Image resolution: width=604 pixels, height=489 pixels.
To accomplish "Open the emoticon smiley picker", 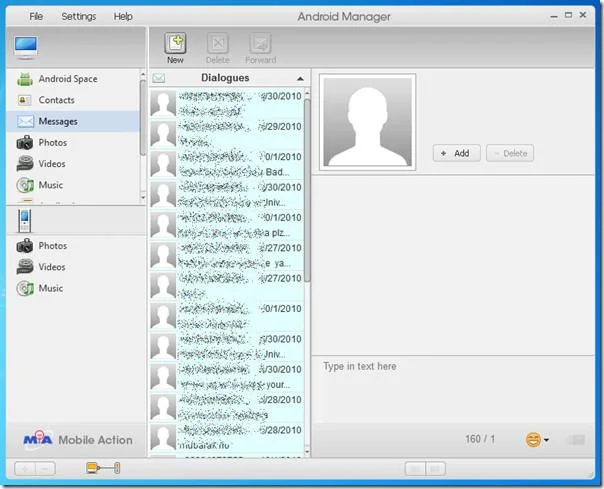I will point(537,440).
